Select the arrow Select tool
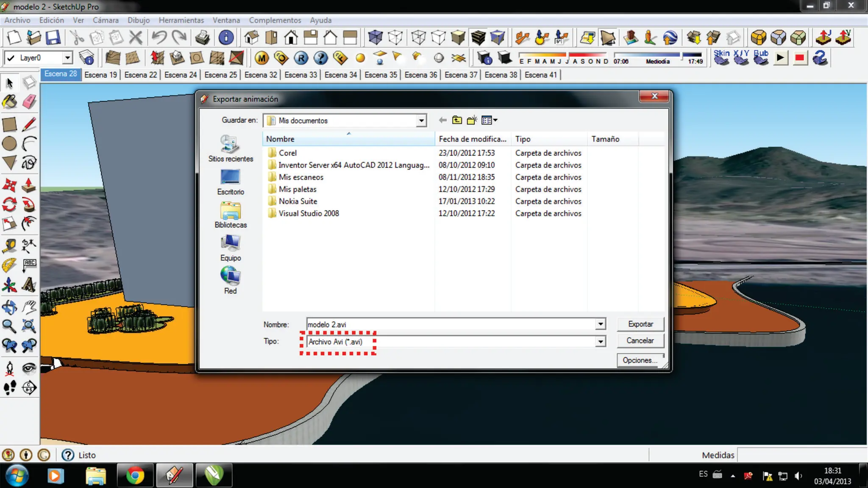Screen dimensions: 868x488 tap(9, 83)
